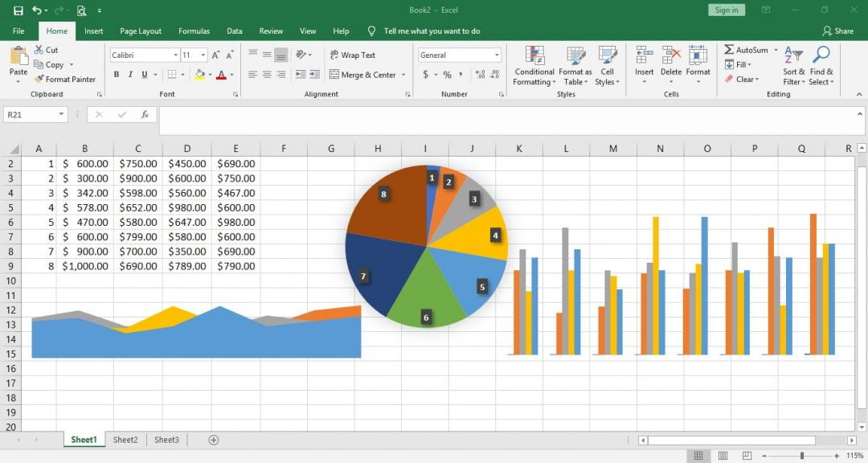Open the Sheet2 worksheet tab
The image size is (868, 463).
125,440
